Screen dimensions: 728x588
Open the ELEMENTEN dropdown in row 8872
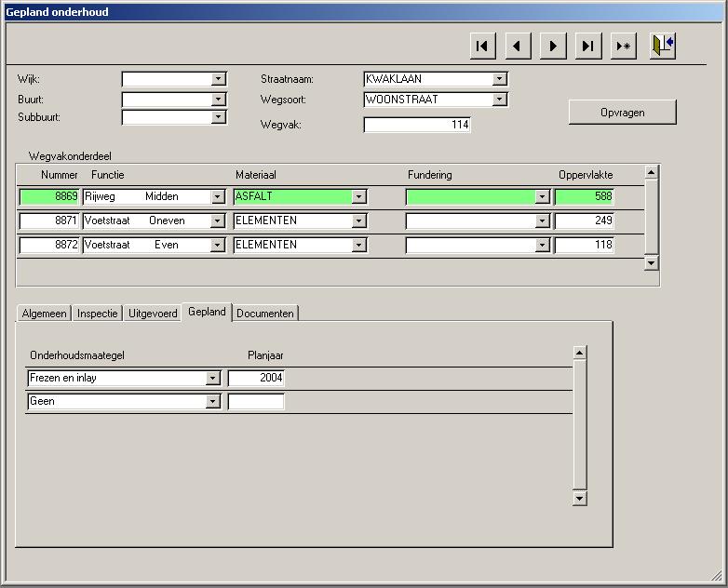click(x=358, y=245)
